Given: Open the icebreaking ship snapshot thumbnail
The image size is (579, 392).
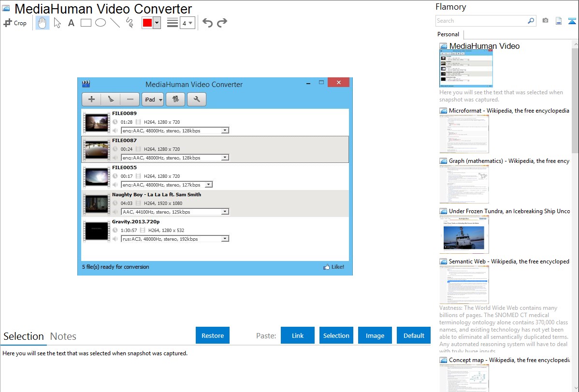Looking at the screenshot, I should tap(464, 234).
